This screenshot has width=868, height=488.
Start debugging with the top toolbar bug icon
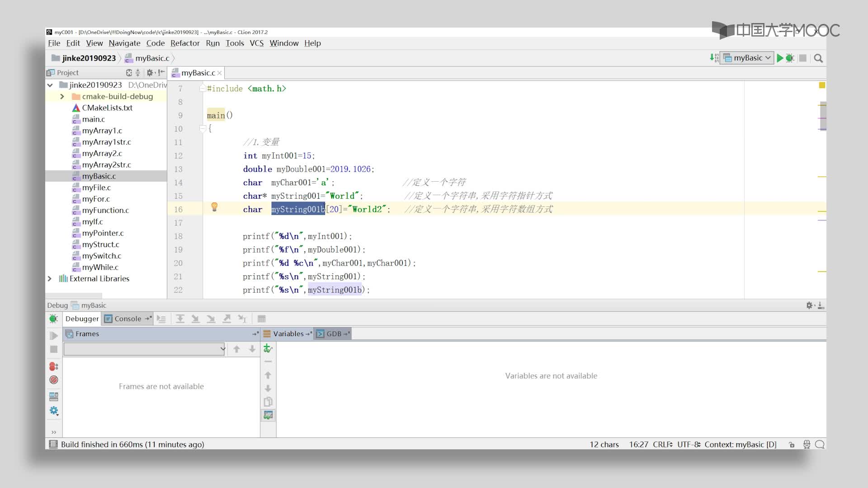[x=790, y=58]
